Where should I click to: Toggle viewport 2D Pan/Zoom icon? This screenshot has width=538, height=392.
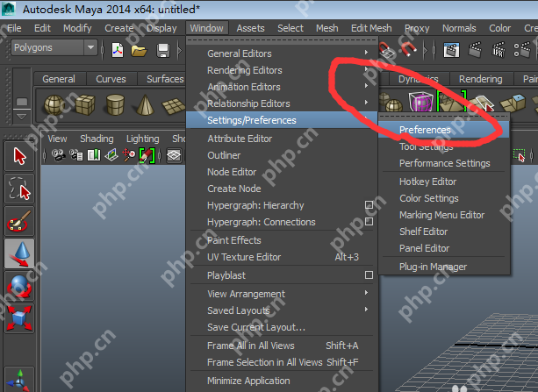(x=129, y=156)
